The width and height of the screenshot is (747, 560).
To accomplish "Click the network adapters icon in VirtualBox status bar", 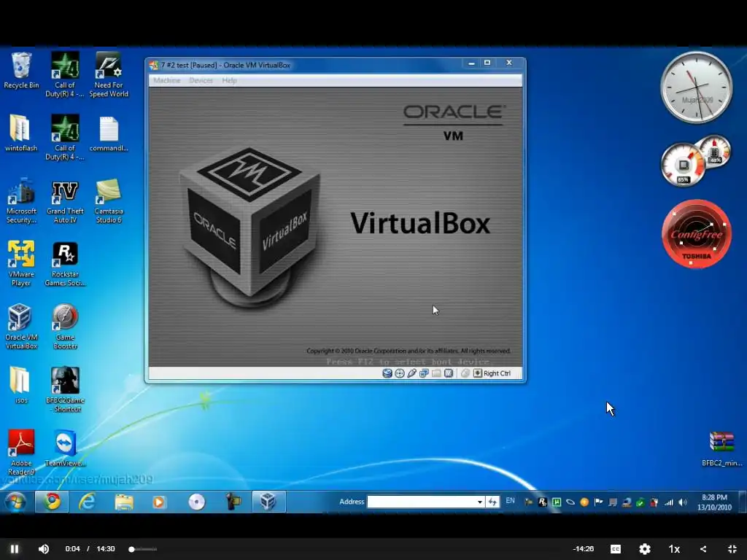I will pyautogui.click(x=424, y=373).
